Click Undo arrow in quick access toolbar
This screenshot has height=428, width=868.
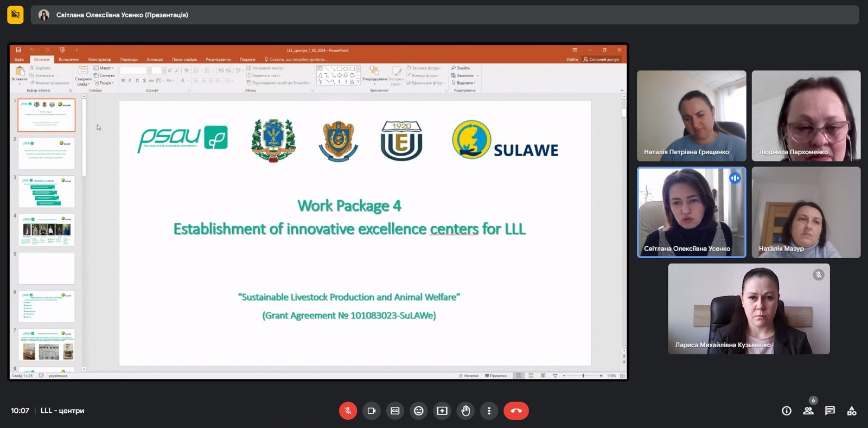[32, 50]
